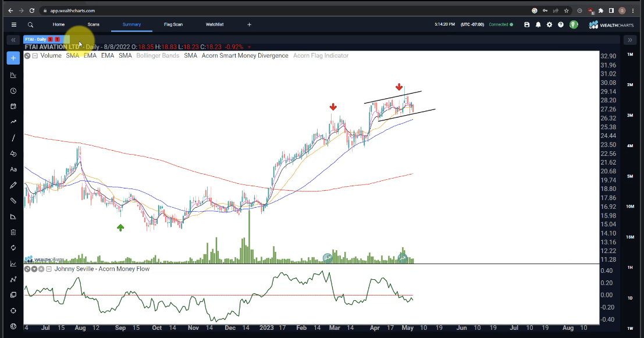
Task: Select the FTAI - Daily chart tab
Action: pyautogui.click(x=35, y=40)
